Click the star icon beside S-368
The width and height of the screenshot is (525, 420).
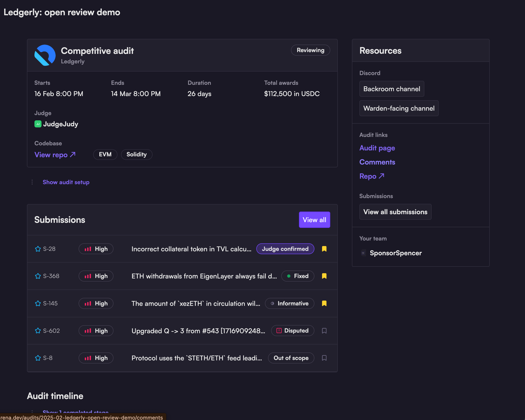(x=38, y=276)
